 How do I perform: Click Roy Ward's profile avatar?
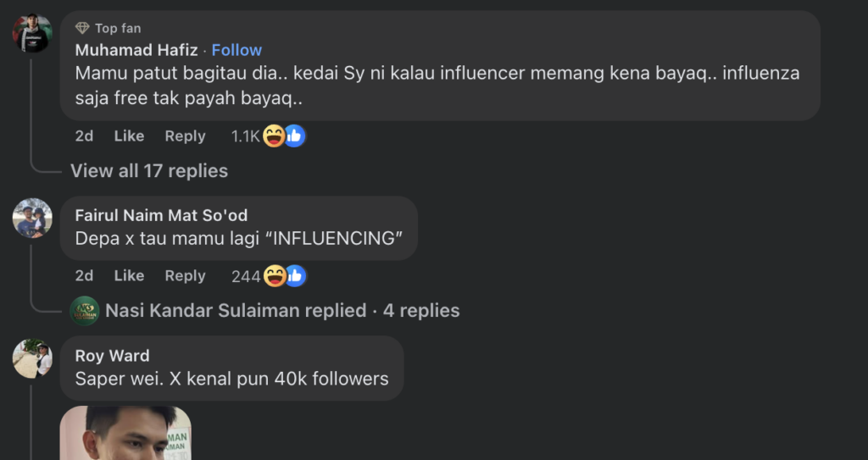(x=32, y=357)
